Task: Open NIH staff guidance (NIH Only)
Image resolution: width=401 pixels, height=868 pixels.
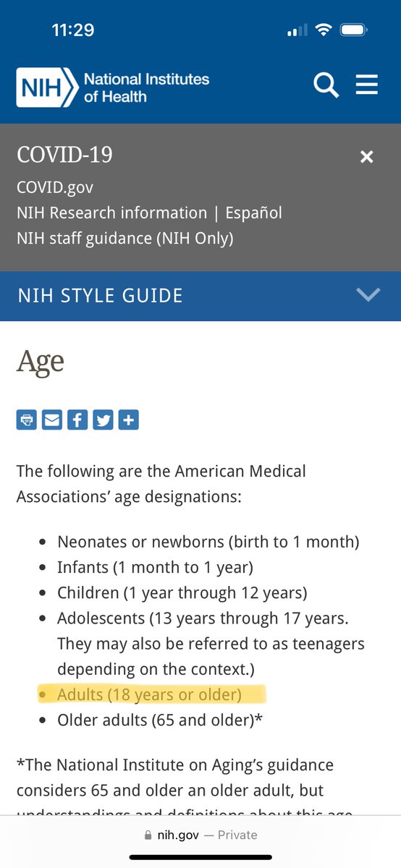Action: coord(125,238)
